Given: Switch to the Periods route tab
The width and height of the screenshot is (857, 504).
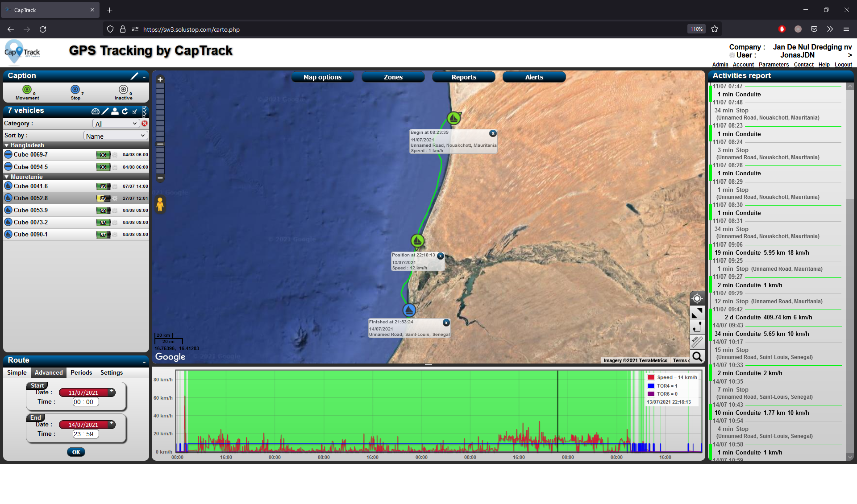Looking at the screenshot, I should pos(81,372).
